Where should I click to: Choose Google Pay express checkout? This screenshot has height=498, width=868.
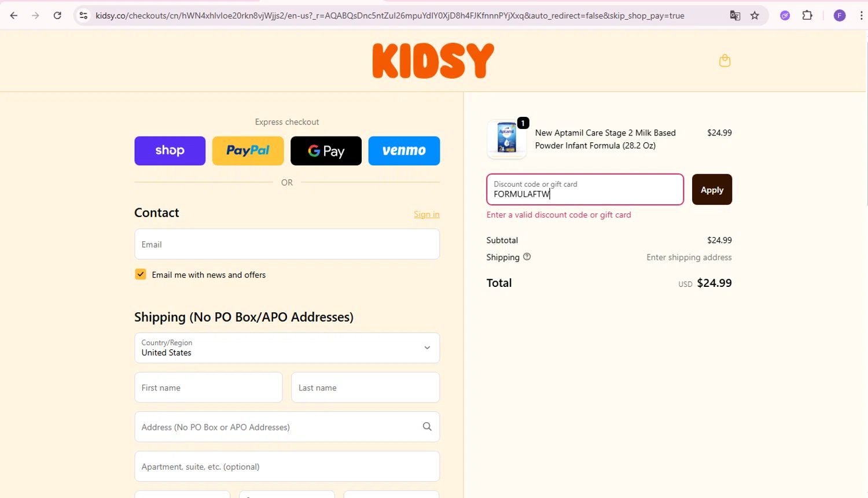point(326,151)
